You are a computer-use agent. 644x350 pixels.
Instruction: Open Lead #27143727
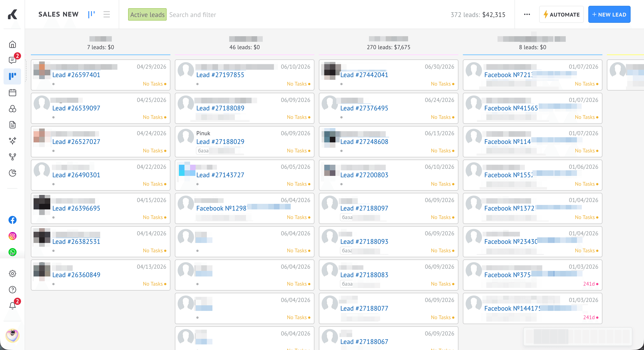(x=220, y=175)
